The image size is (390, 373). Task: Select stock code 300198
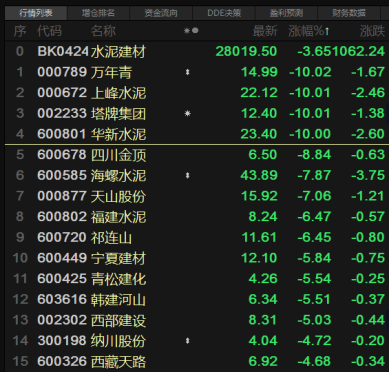pos(62,341)
